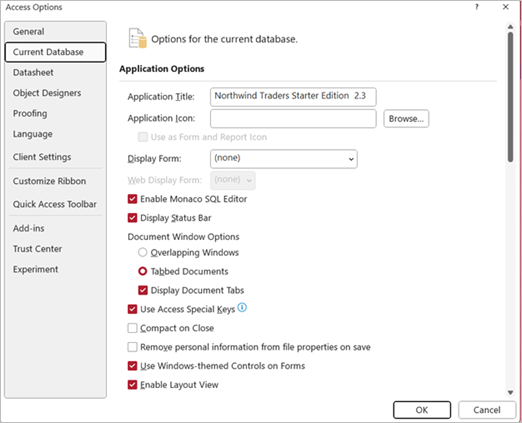Image resolution: width=522 pixels, height=423 pixels.
Task: Click the current database options icon
Action: click(138, 38)
